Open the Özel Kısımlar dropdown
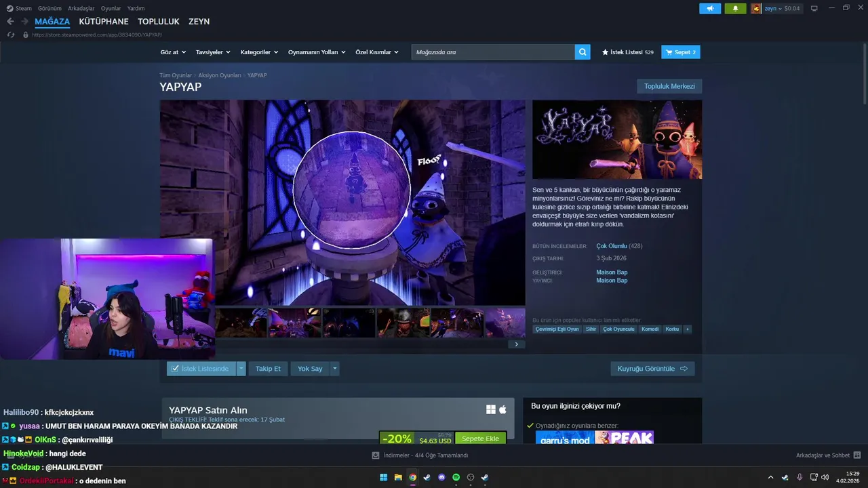Screen dimensions: 868x488 tap(377, 52)
